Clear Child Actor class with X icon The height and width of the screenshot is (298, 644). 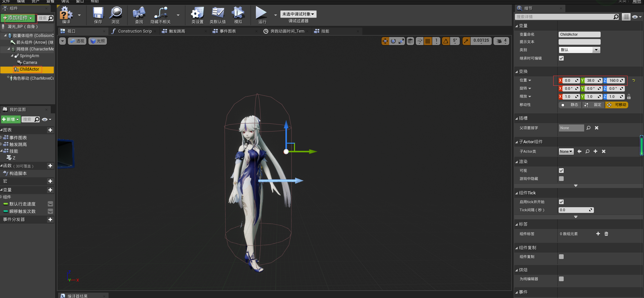point(604,151)
